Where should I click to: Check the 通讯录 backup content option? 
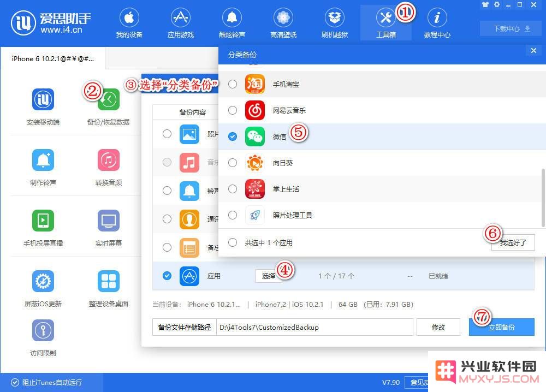coord(167,218)
